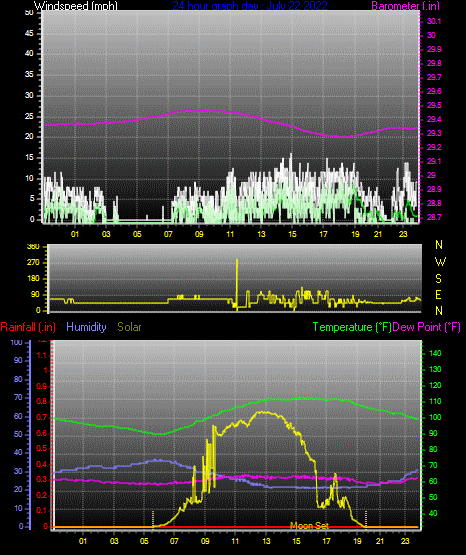This screenshot has width=466, height=555.
Task: Click barometer scale value 29.5
Action: pyautogui.click(x=434, y=105)
